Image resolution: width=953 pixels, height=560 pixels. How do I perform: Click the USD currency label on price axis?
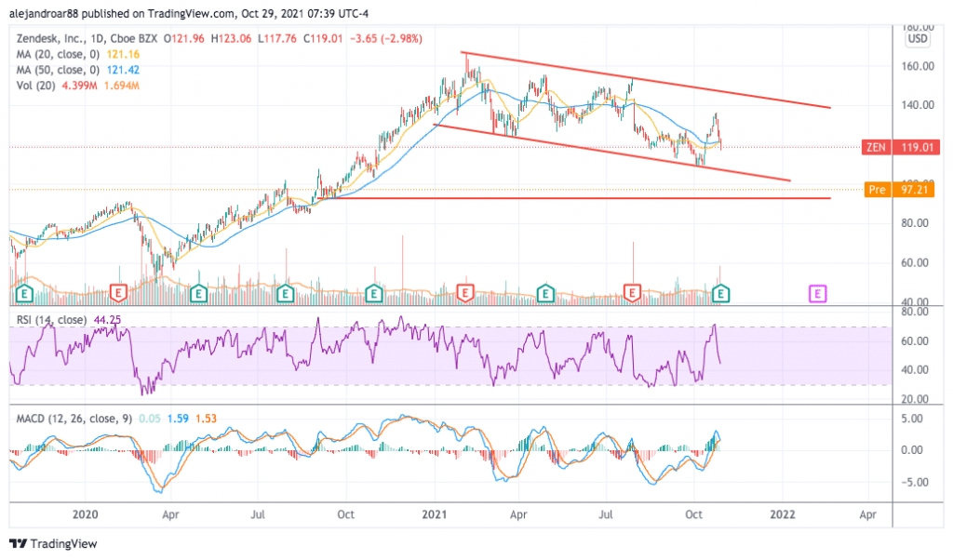click(917, 39)
